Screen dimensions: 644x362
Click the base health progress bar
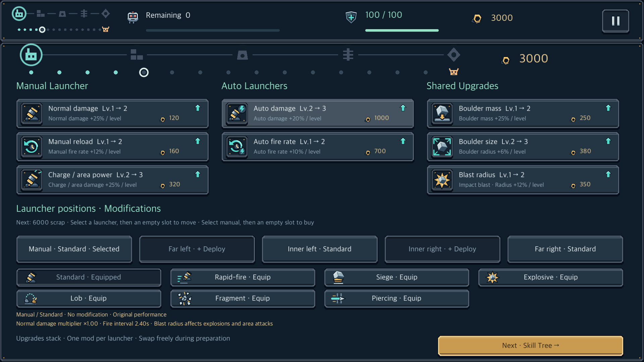click(402, 31)
